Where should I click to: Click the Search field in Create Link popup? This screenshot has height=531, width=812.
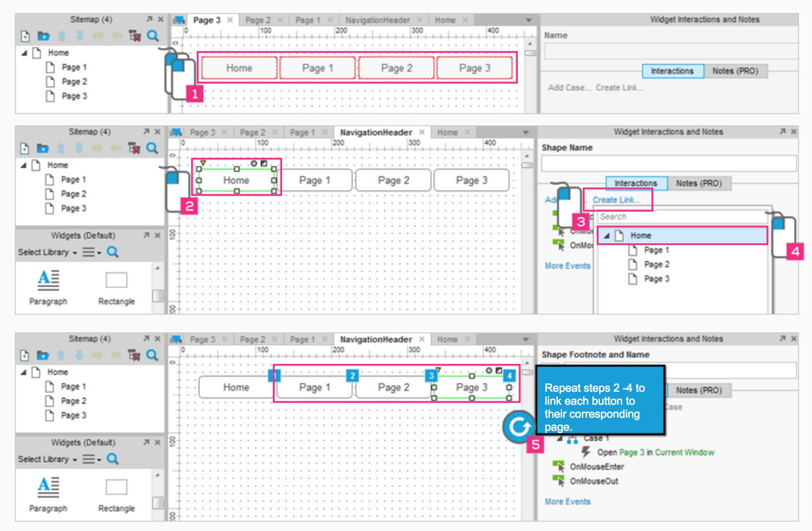[x=681, y=217]
